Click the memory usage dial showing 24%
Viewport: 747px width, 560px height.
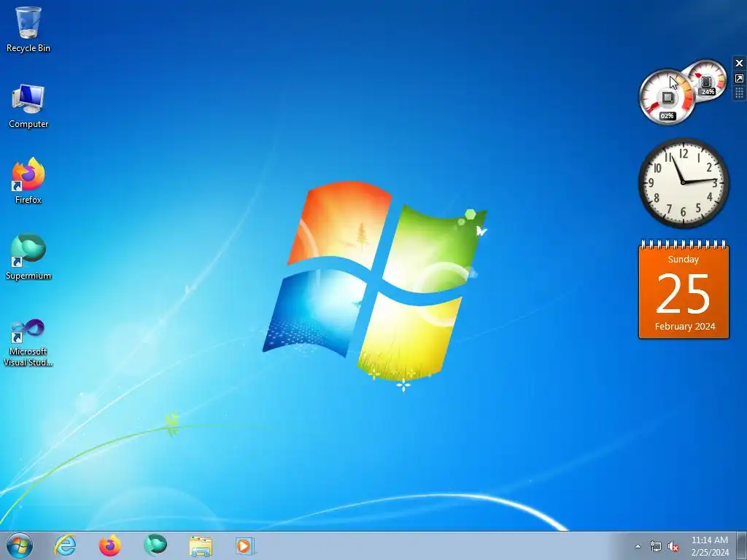(707, 80)
